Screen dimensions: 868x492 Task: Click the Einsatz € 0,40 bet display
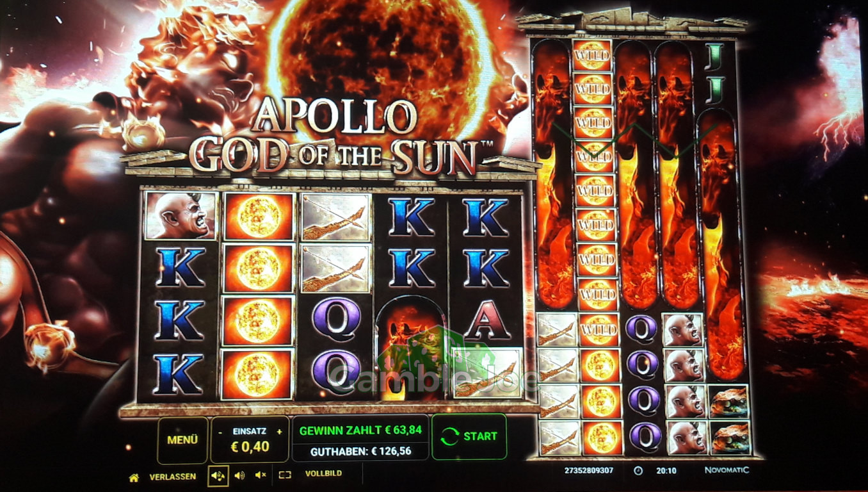(250, 440)
